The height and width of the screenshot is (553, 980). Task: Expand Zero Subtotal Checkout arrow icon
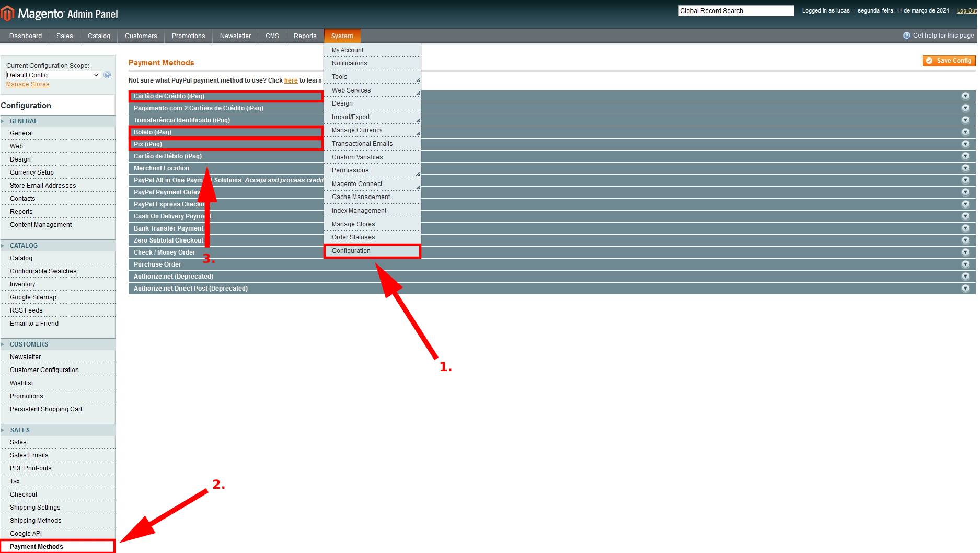click(x=965, y=240)
